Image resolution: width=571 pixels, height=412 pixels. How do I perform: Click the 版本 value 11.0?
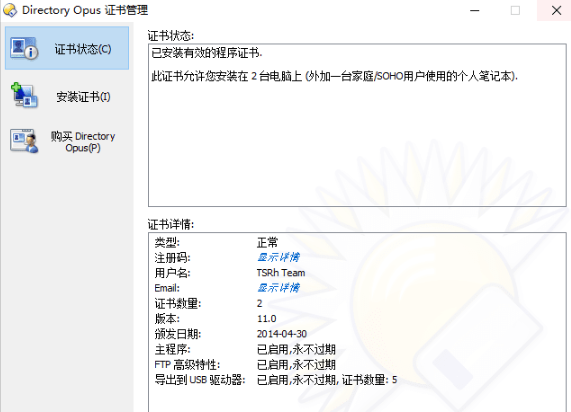pos(267,319)
